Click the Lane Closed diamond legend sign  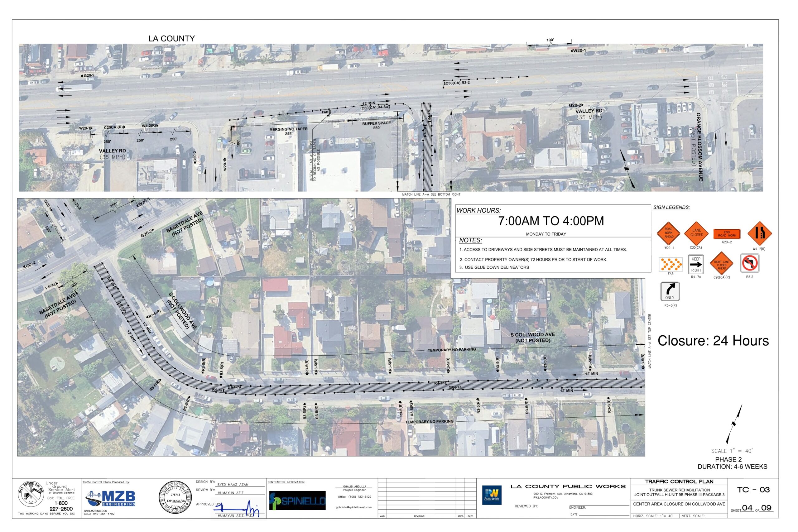(x=696, y=233)
